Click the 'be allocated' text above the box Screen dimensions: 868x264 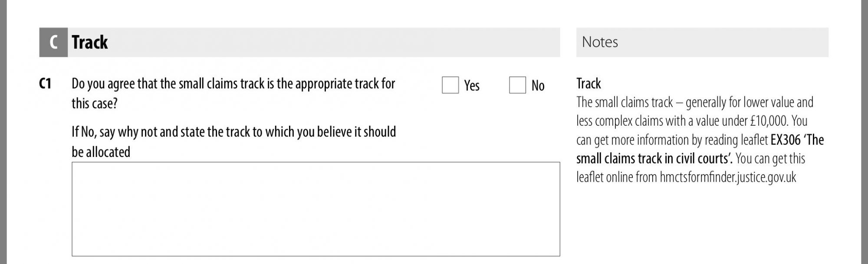tap(101, 152)
